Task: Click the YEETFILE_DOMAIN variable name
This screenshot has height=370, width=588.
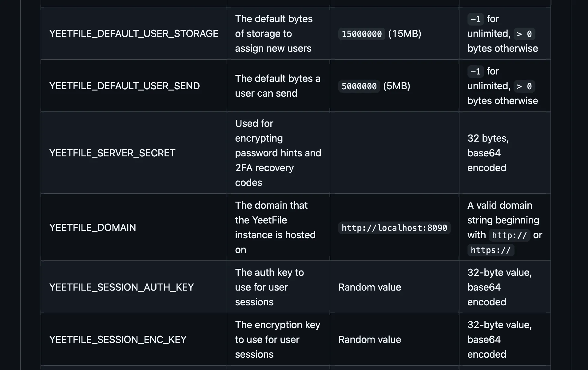Action: (92, 227)
